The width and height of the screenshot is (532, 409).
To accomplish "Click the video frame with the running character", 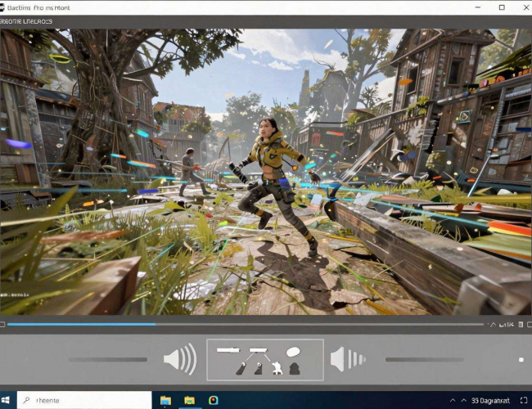I will 266,172.
